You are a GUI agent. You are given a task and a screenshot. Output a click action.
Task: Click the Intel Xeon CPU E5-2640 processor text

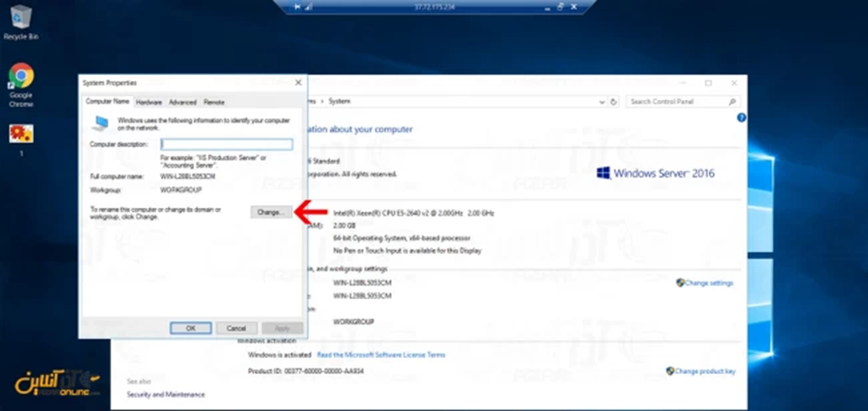click(x=414, y=213)
